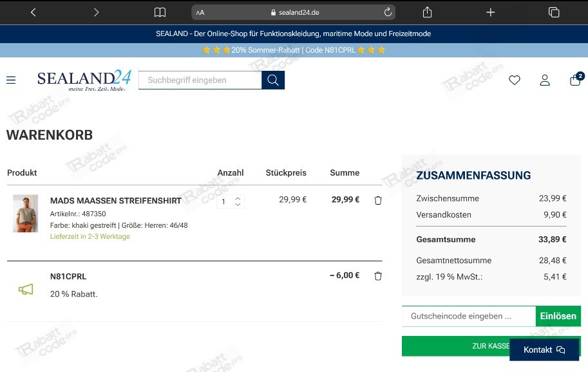Image resolution: width=588 pixels, height=372 pixels.
Task: Click the Gutscheincode eingeben input field
Action: [469, 316]
